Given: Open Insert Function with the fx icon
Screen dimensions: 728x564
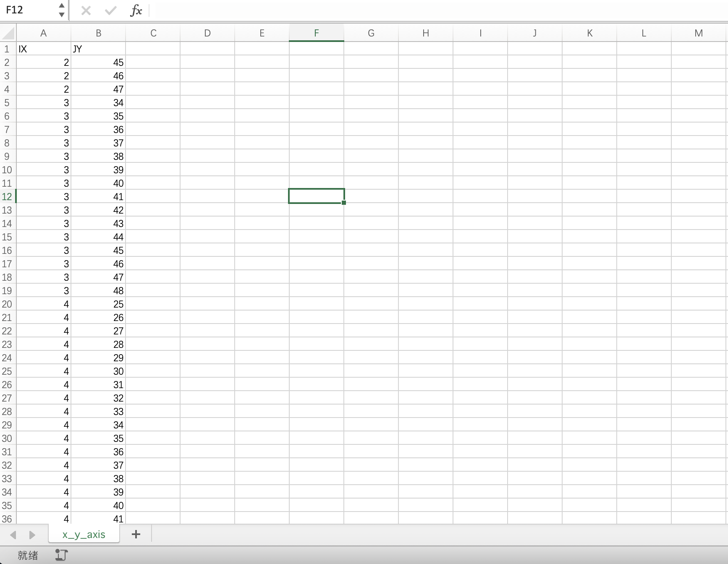Looking at the screenshot, I should coord(136,10).
